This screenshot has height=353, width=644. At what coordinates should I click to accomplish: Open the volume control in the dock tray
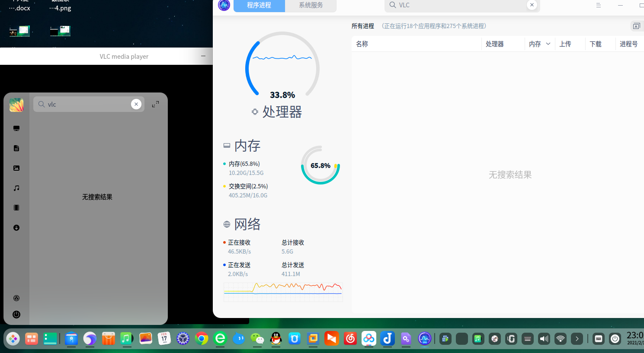click(x=544, y=339)
